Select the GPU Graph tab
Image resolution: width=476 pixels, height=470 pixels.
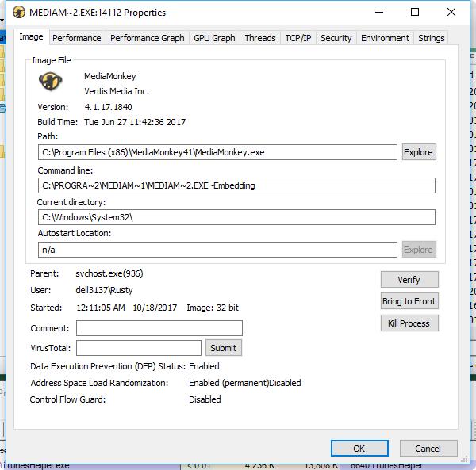(x=214, y=38)
